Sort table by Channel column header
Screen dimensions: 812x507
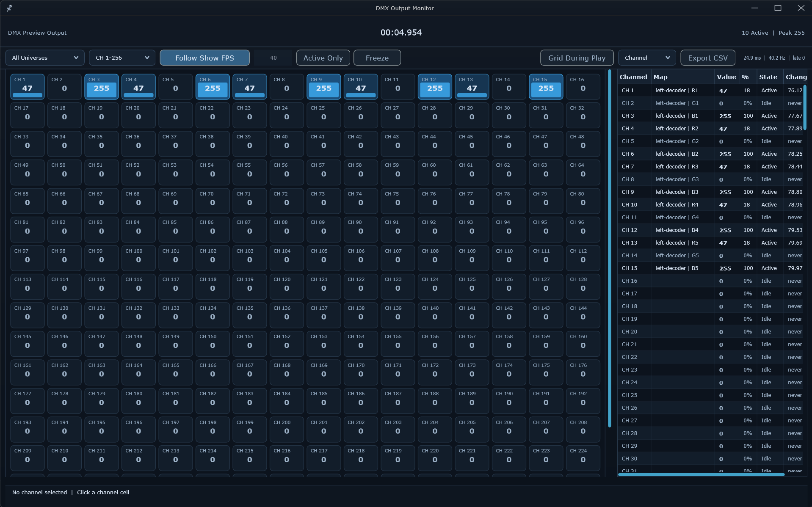(634, 77)
